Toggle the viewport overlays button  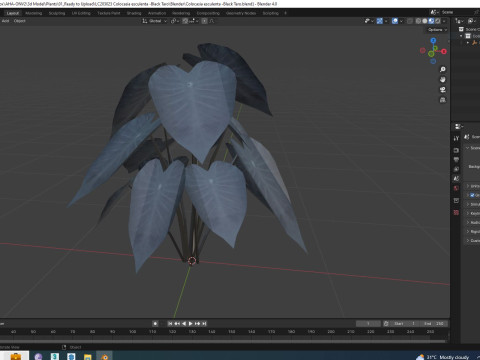395,21
